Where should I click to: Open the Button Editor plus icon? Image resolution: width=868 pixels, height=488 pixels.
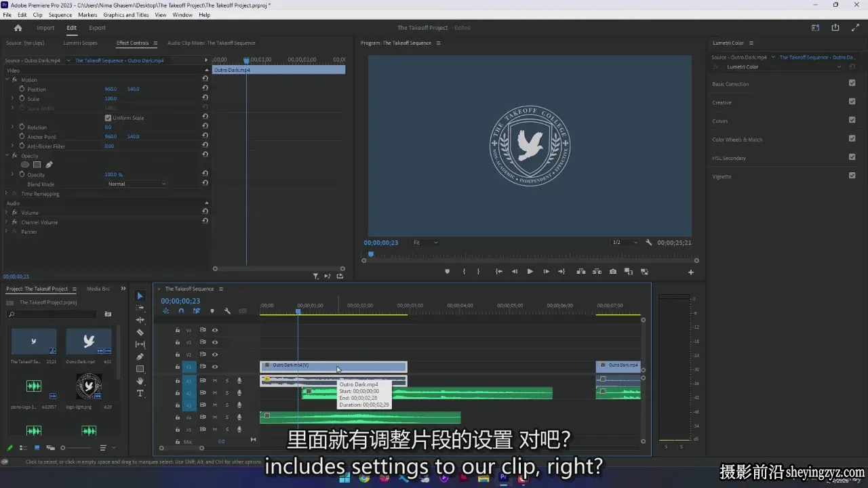click(691, 272)
